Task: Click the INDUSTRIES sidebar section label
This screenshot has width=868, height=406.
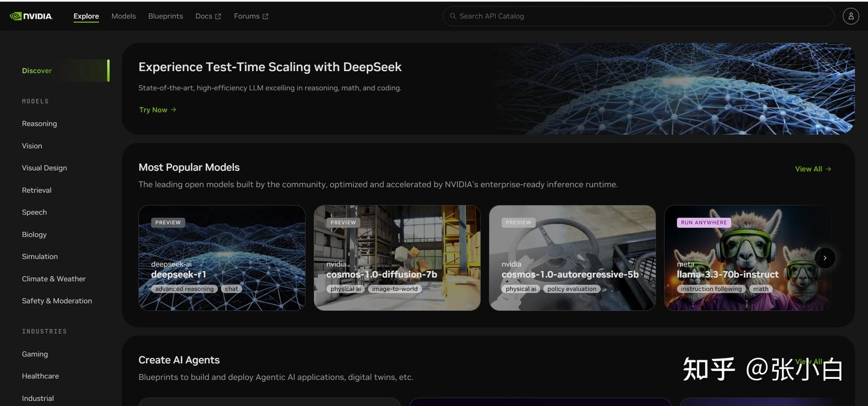Action: pyautogui.click(x=45, y=331)
